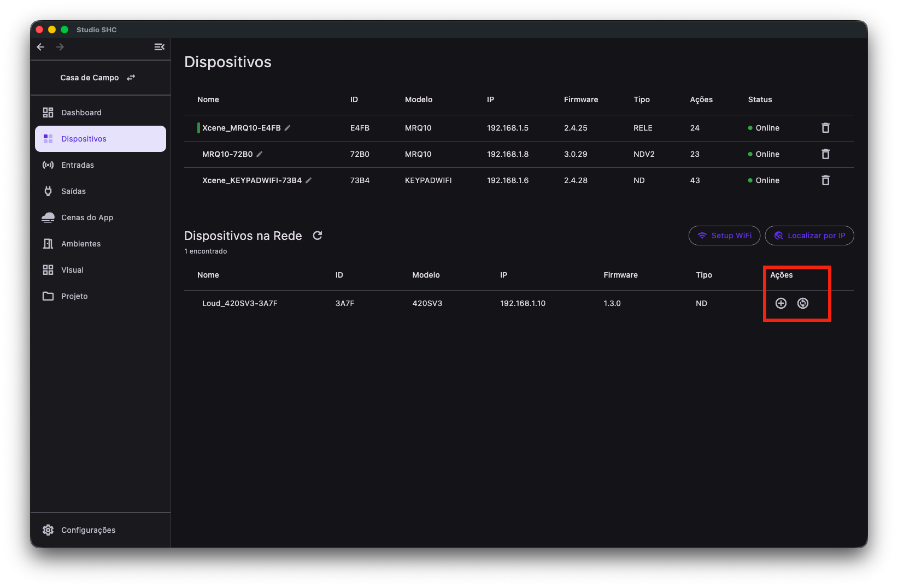This screenshot has height=588, width=898.
Task: Go forward with the right arrow
Action: (x=60, y=47)
